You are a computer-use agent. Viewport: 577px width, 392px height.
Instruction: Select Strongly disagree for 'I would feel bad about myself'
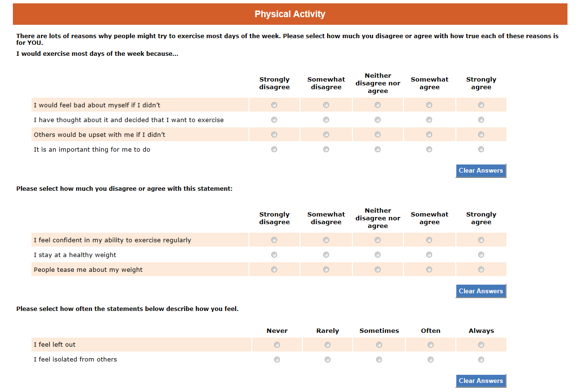pyautogui.click(x=274, y=105)
